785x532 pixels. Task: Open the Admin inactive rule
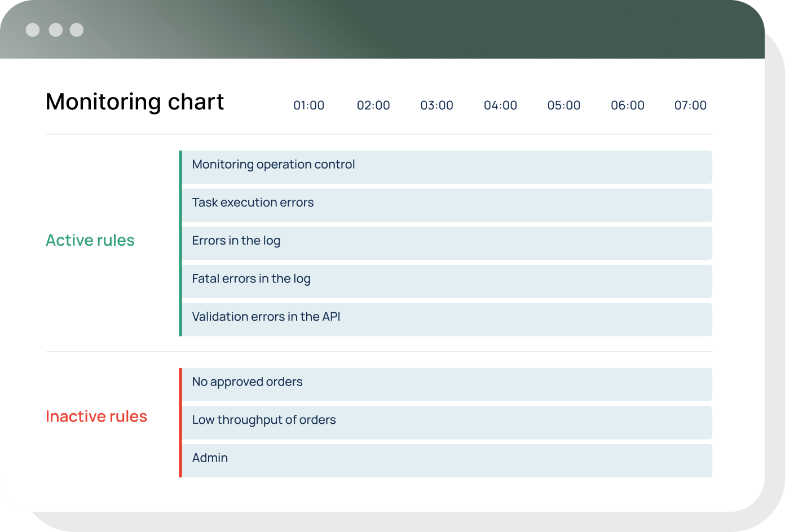coord(447,460)
